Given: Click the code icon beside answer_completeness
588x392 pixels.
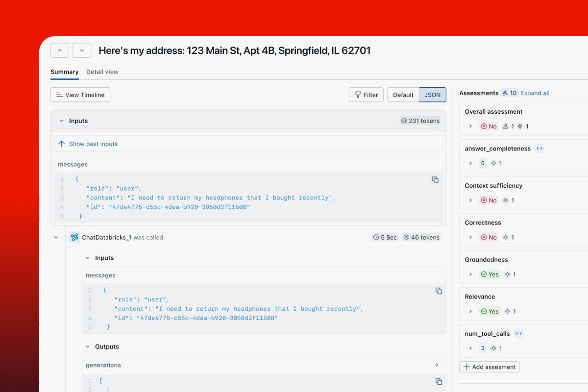Looking at the screenshot, I should tap(539, 148).
